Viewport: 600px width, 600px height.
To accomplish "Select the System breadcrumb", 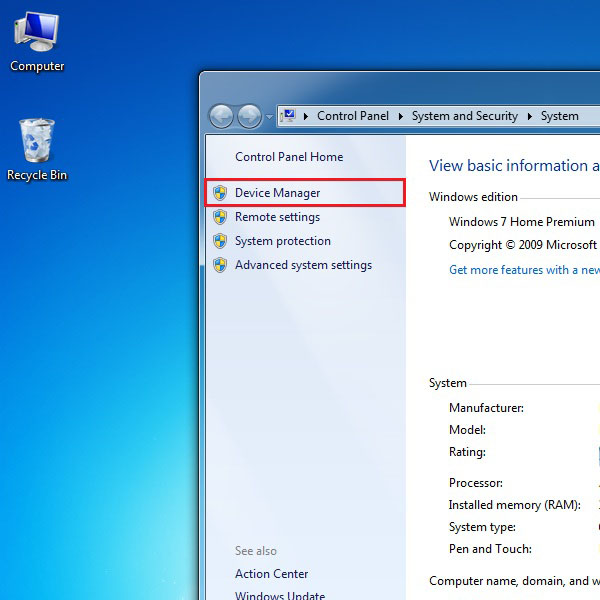I will click(x=559, y=116).
